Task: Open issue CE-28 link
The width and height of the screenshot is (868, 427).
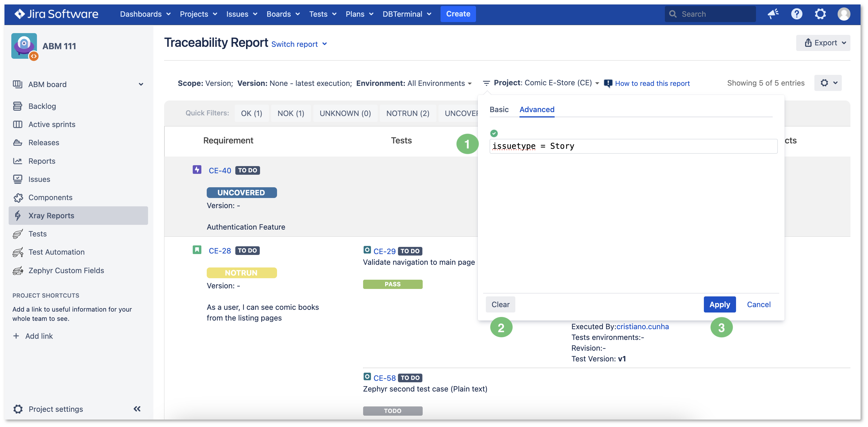Action: tap(220, 250)
